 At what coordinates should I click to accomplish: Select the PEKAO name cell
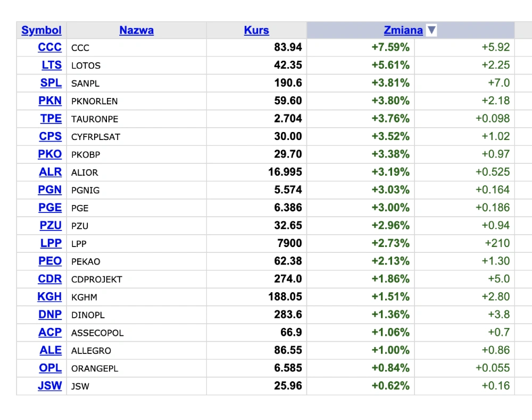coord(136,261)
